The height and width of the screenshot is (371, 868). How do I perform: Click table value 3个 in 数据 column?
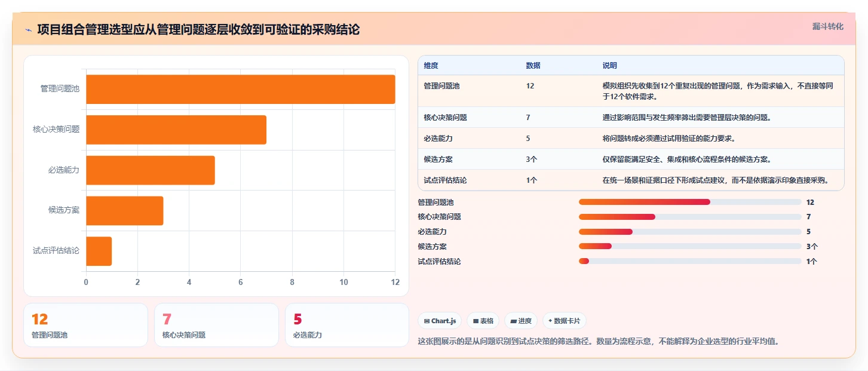pos(532,160)
